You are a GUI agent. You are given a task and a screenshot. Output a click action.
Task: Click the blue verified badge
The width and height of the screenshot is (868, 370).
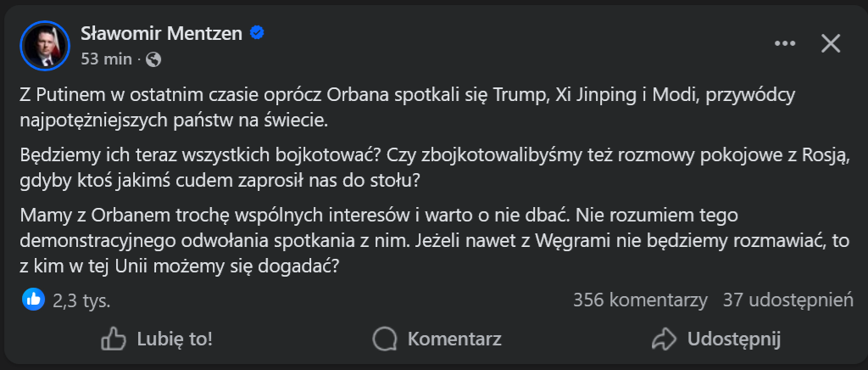[x=257, y=33]
